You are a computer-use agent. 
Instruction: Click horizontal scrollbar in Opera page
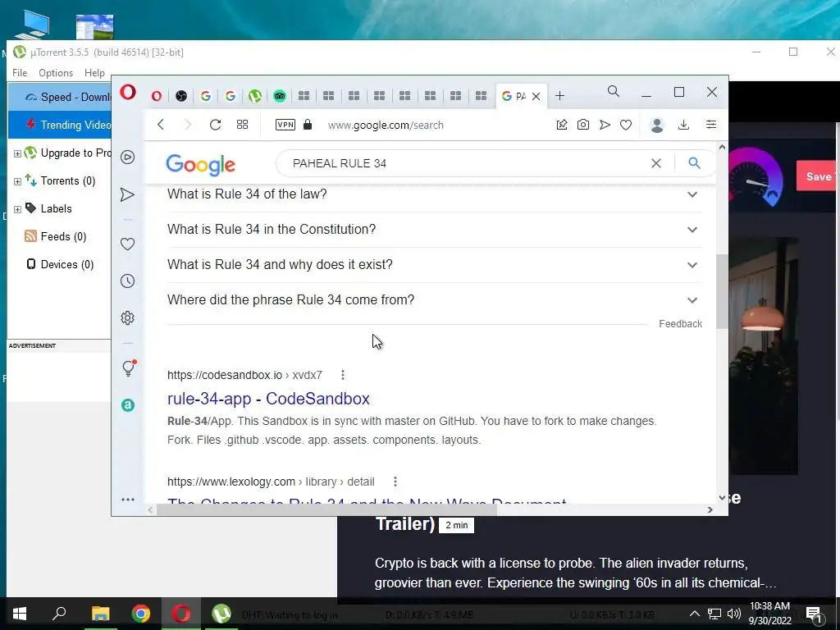[x=326, y=510]
